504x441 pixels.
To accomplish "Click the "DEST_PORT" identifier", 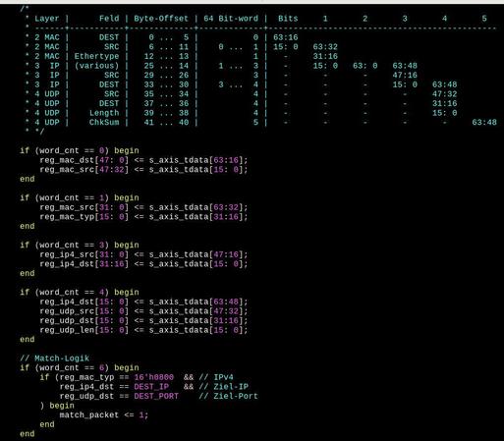I will [x=156, y=396].
